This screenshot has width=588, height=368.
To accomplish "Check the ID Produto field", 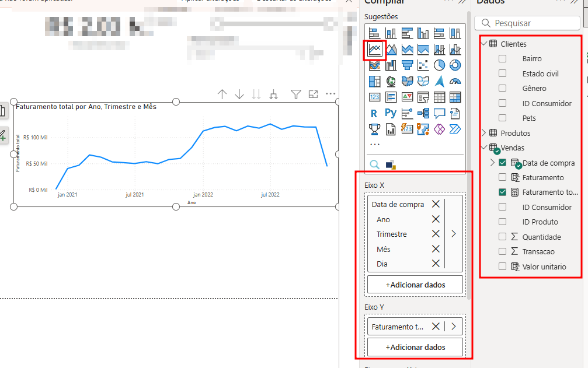I will (503, 222).
